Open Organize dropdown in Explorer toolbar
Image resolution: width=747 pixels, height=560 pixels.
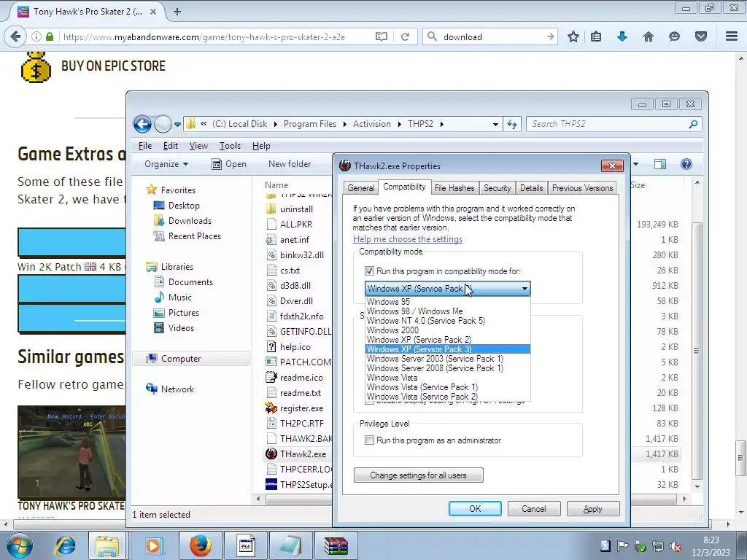(x=166, y=164)
